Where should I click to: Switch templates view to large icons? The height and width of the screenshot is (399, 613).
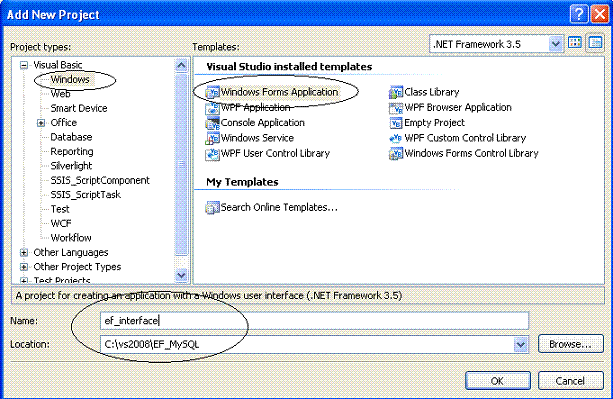(575, 43)
